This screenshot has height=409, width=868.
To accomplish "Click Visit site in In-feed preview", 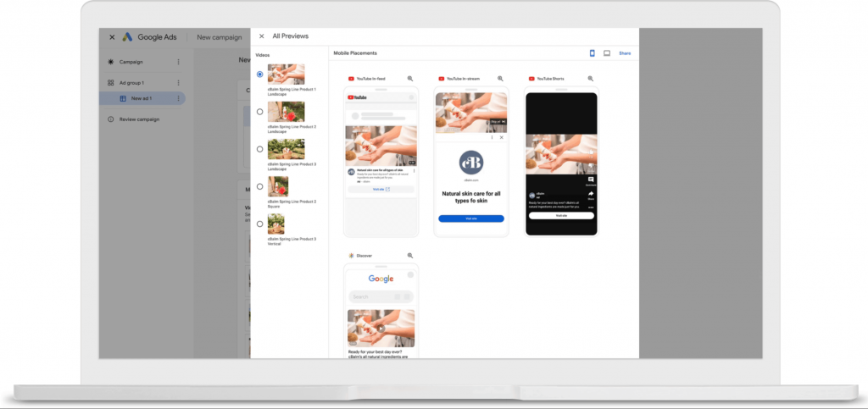I will [381, 189].
